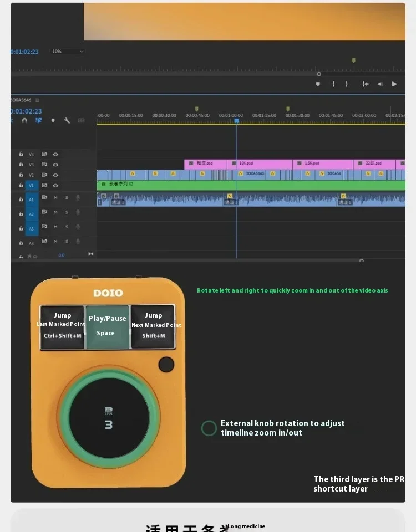Open the 10% monitor zoom dropdown
Screen dimensions: 416x532
68,51
